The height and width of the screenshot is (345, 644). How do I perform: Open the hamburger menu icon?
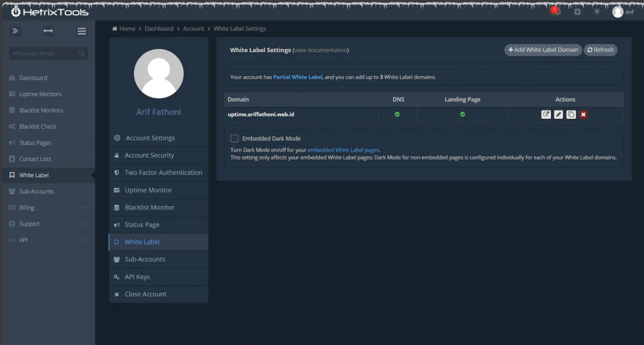(x=82, y=31)
